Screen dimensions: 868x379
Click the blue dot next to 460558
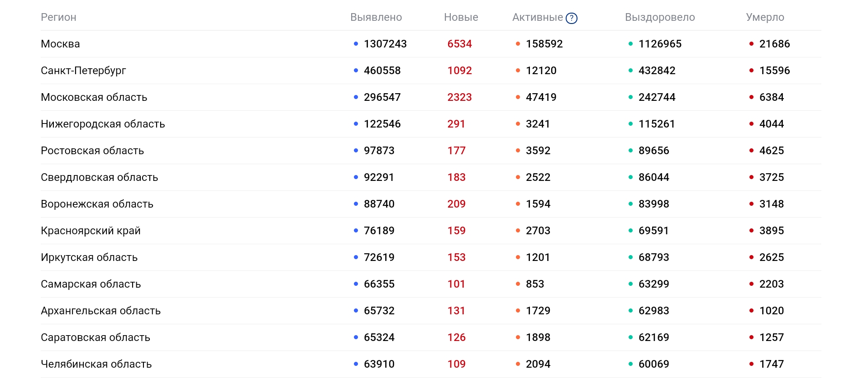[356, 71]
